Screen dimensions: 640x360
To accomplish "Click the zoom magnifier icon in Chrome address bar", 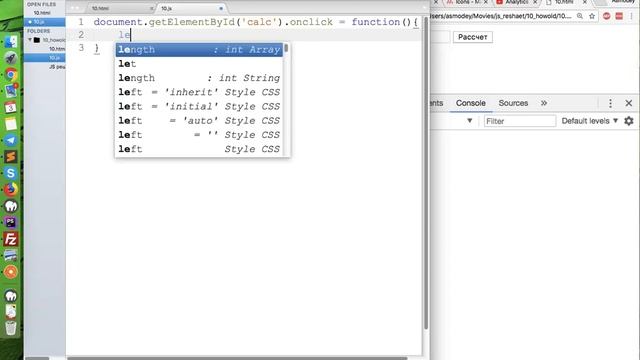I will [580, 16].
